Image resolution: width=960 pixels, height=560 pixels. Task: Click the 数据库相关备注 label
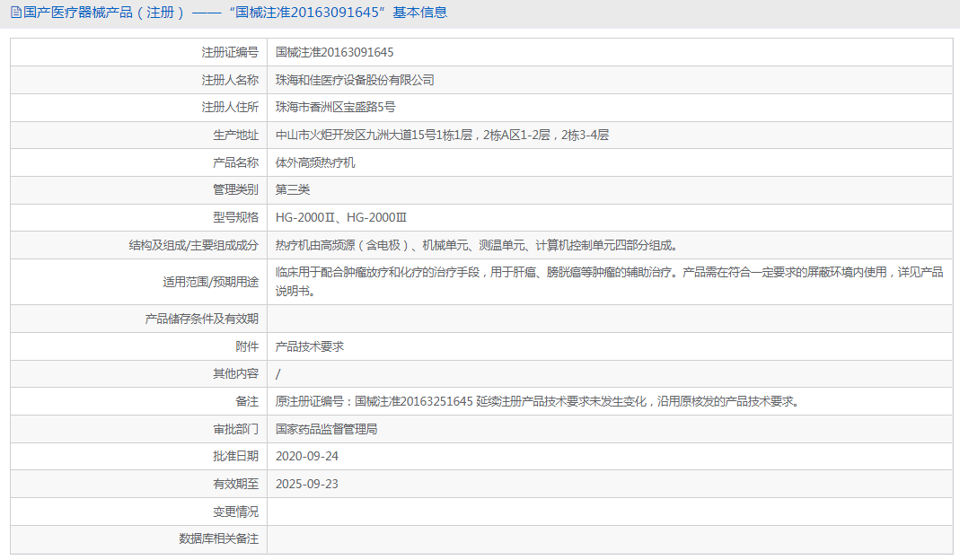pos(218,538)
